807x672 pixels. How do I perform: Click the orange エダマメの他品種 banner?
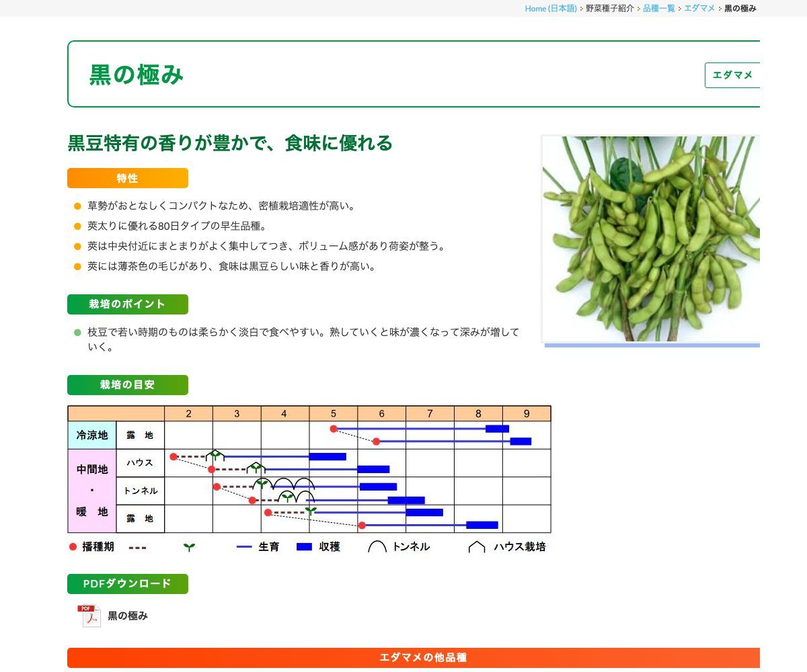point(414,658)
